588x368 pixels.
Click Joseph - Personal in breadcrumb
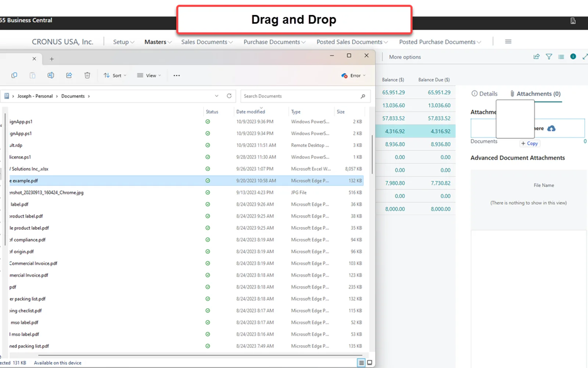(x=35, y=96)
